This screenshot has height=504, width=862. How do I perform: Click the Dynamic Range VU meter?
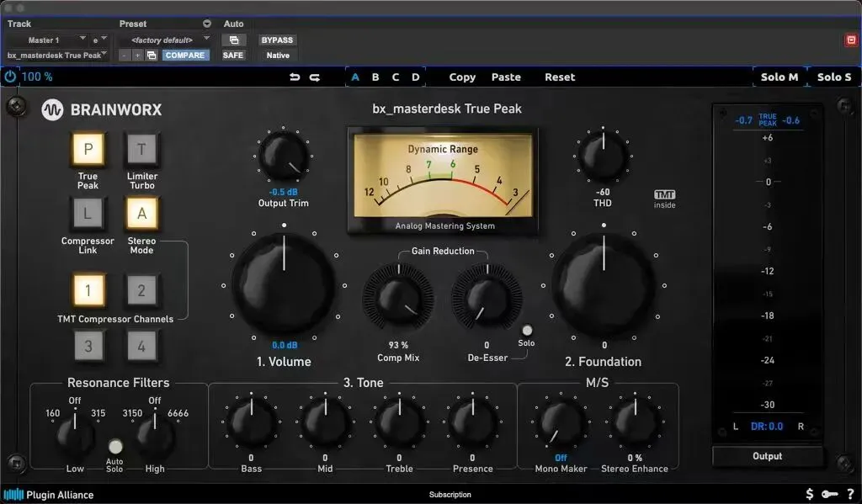pos(443,183)
